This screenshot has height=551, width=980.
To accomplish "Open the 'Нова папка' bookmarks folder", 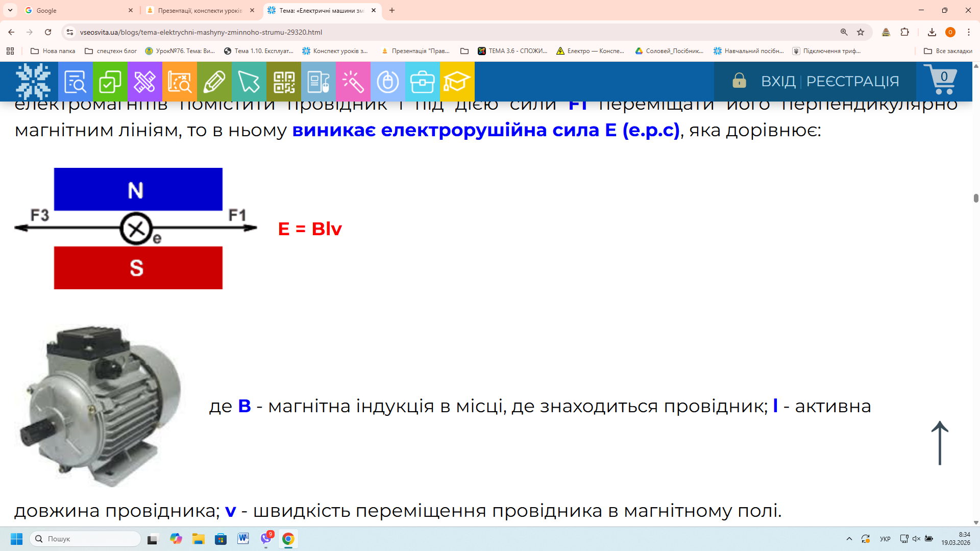I will [x=53, y=51].
